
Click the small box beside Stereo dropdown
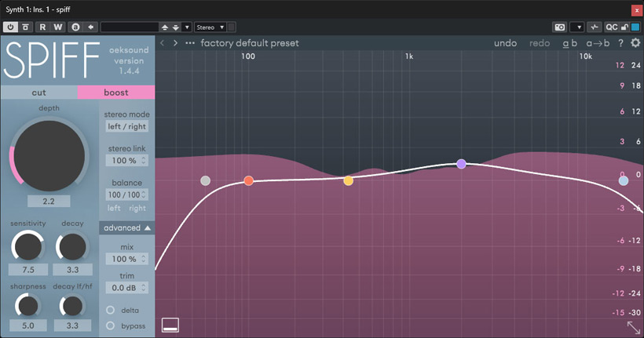(232, 27)
